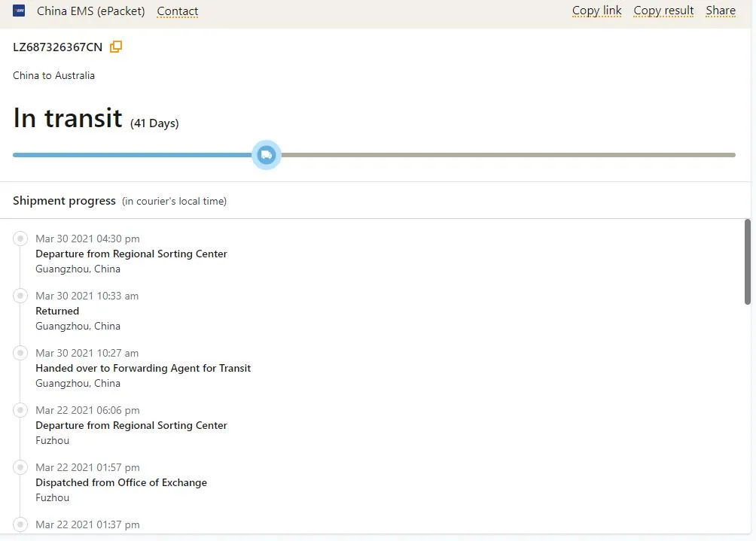
Task: Open the Contact link
Action: (x=177, y=11)
